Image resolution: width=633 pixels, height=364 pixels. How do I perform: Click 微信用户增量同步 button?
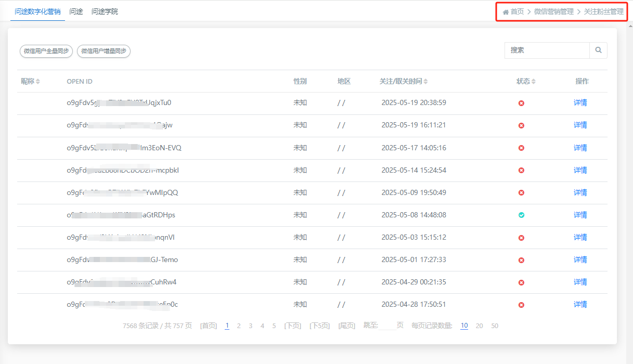104,51
